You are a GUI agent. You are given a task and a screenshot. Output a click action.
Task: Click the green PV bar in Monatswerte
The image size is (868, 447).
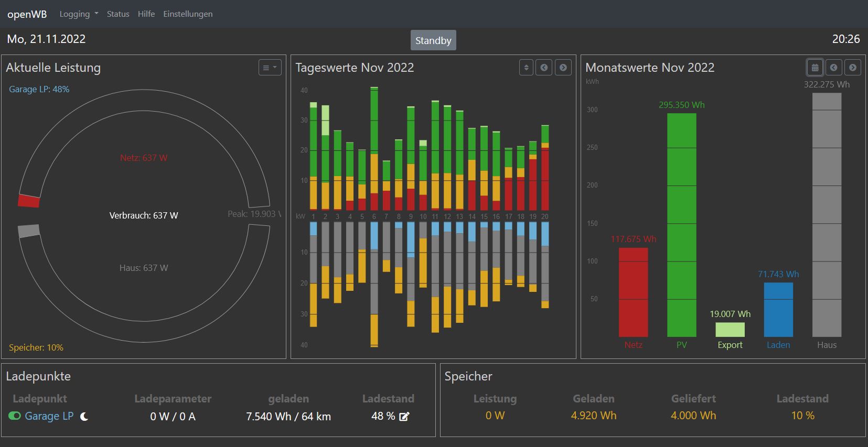(681, 225)
